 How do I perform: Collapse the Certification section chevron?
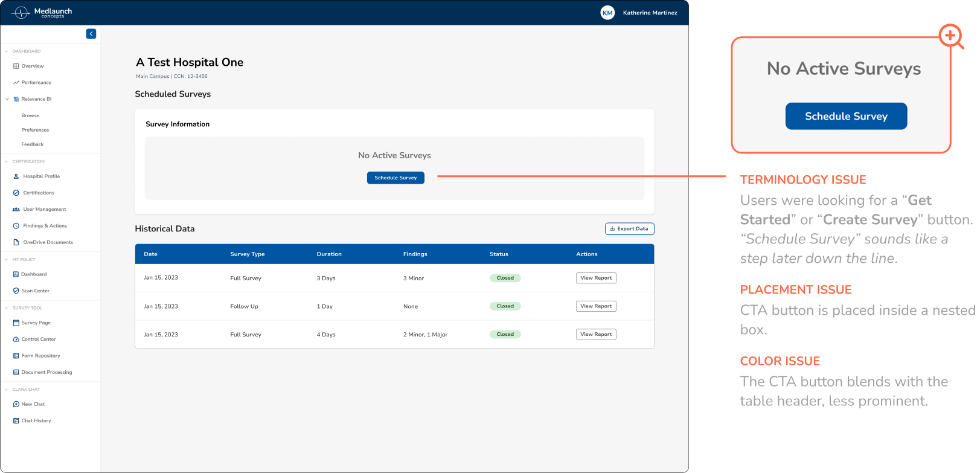pos(7,161)
